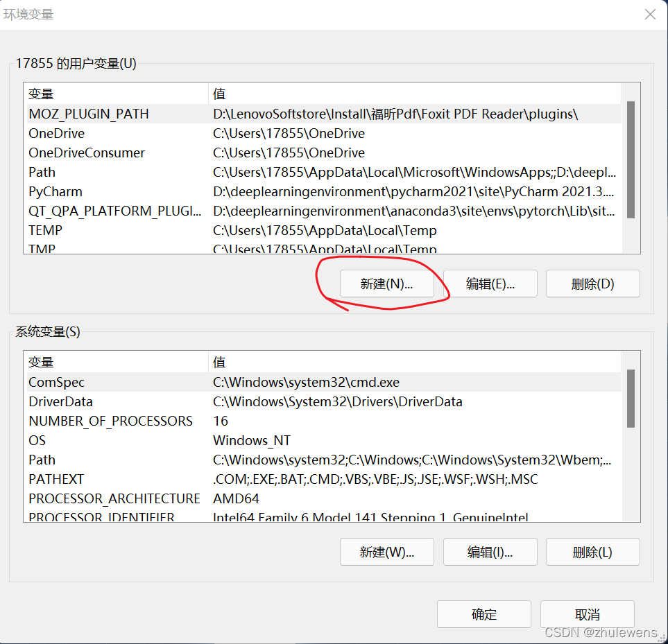
Task: Click 新建(W)... to create system variable
Action: (387, 552)
